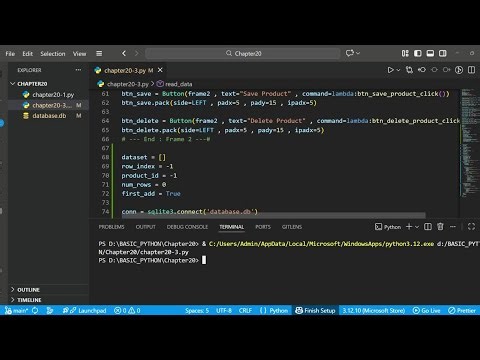Click the editor minimap

point(469,143)
